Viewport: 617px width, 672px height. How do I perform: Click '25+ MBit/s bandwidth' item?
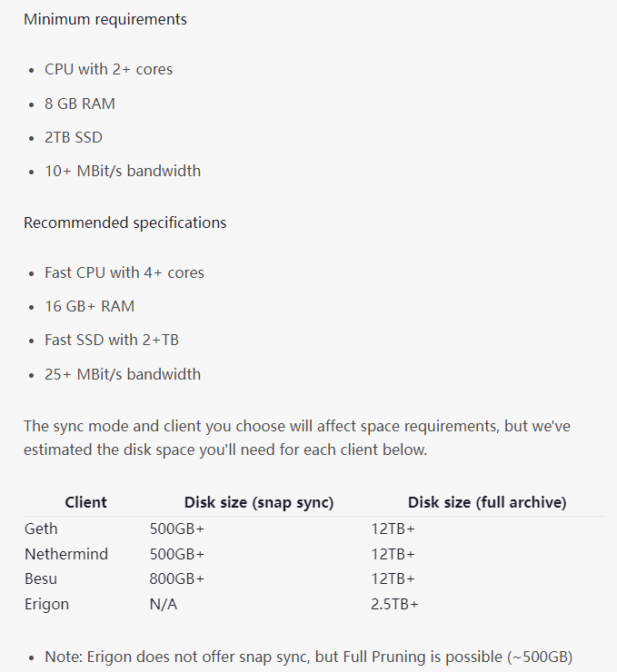pos(123,374)
